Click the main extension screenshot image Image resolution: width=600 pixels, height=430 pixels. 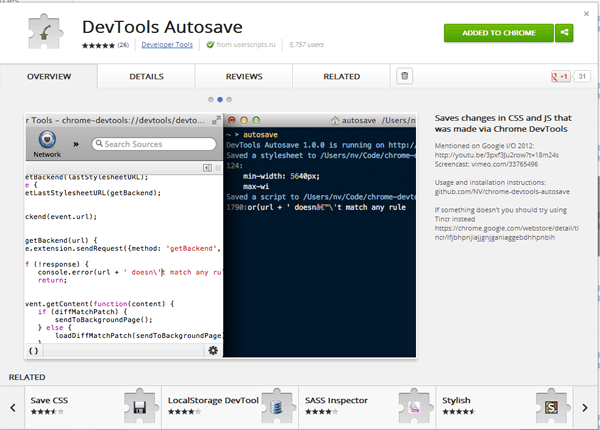pyautogui.click(x=220, y=235)
